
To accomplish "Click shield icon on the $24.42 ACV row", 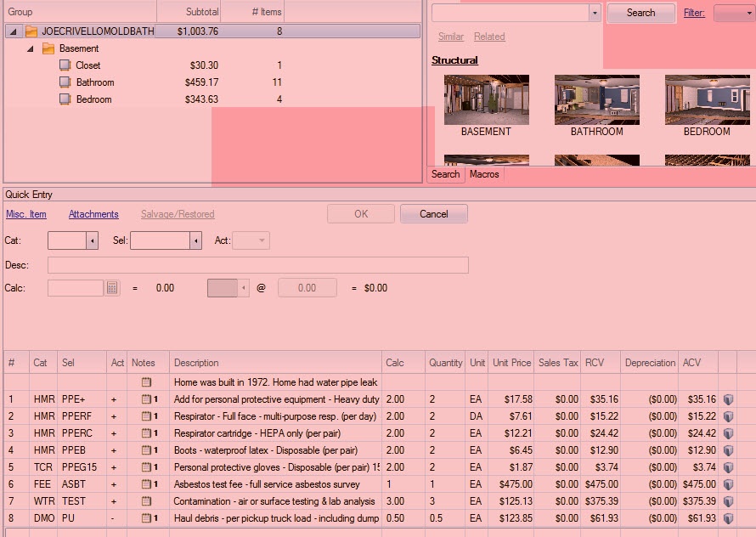I will point(729,433).
